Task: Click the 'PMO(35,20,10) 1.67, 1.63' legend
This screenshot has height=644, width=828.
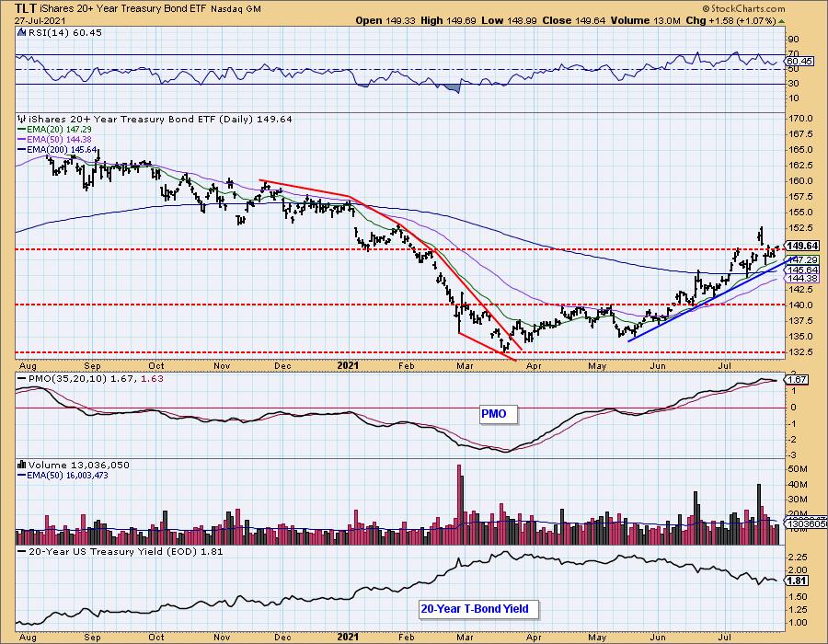Action: coord(96,378)
